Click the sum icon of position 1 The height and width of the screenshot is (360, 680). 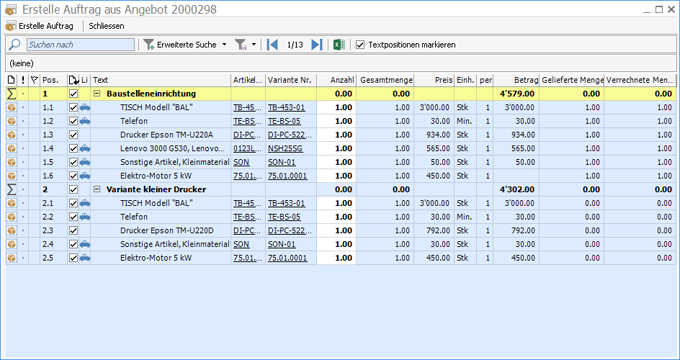[12, 94]
